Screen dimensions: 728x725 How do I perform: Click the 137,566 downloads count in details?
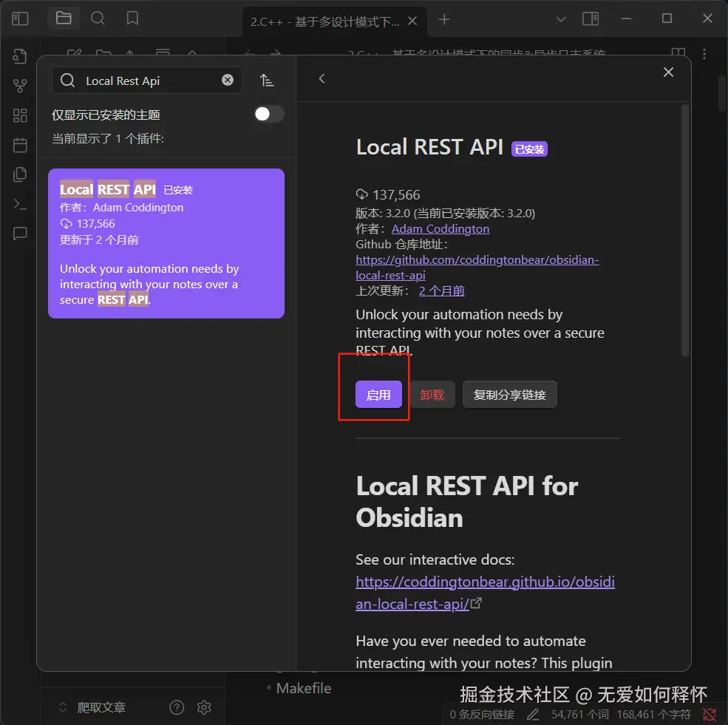click(x=388, y=194)
